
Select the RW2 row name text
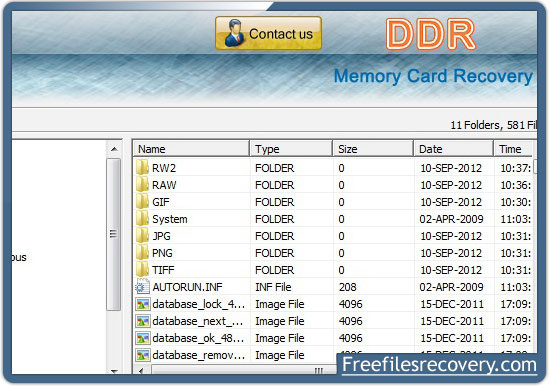tap(164, 168)
